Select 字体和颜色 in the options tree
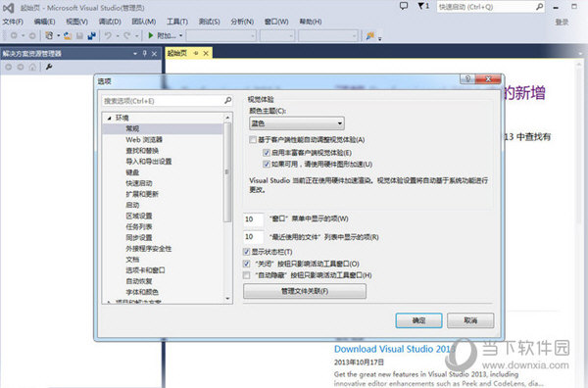The height and width of the screenshot is (388, 588). [x=142, y=292]
